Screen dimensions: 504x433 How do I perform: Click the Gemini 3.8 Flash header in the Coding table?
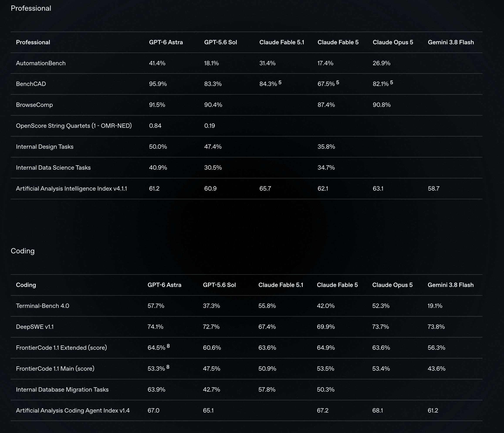451,285
